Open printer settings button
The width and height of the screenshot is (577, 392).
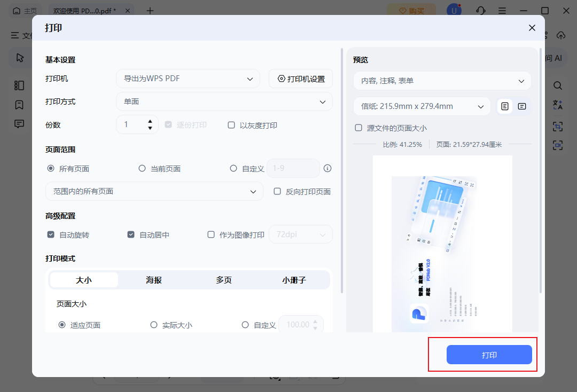301,79
